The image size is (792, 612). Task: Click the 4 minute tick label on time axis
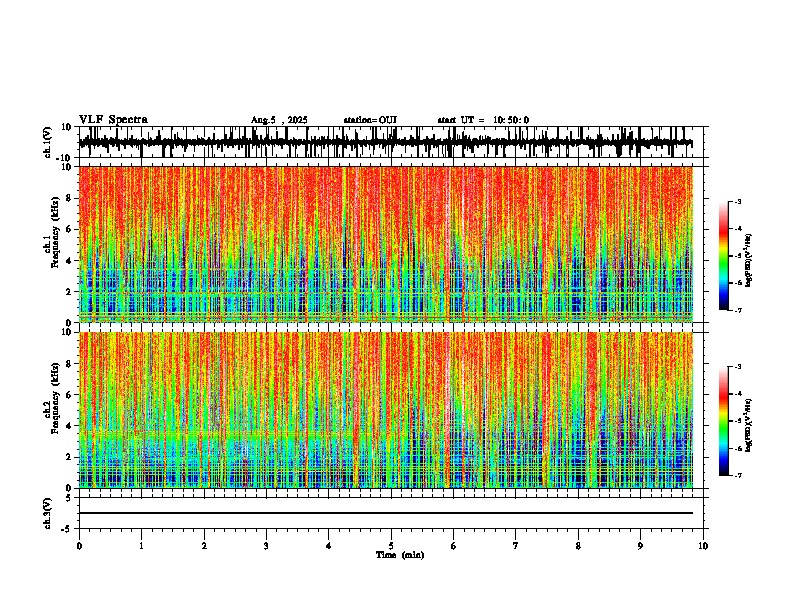point(329,546)
